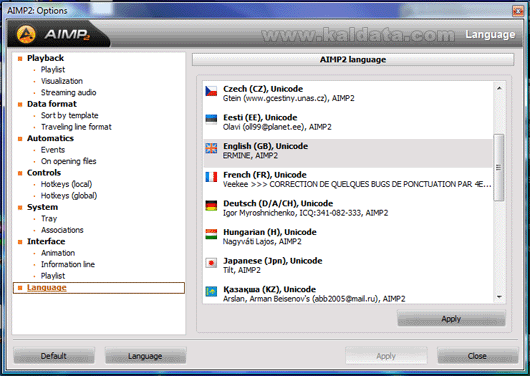The width and height of the screenshot is (530, 376).
Task: Click the Czech flag icon
Action: point(211,91)
